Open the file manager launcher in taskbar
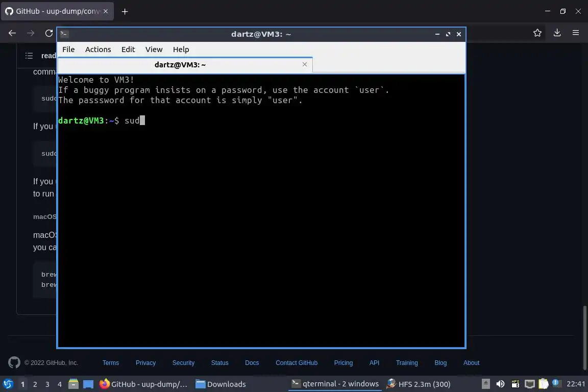588x392 pixels. (x=73, y=384)
